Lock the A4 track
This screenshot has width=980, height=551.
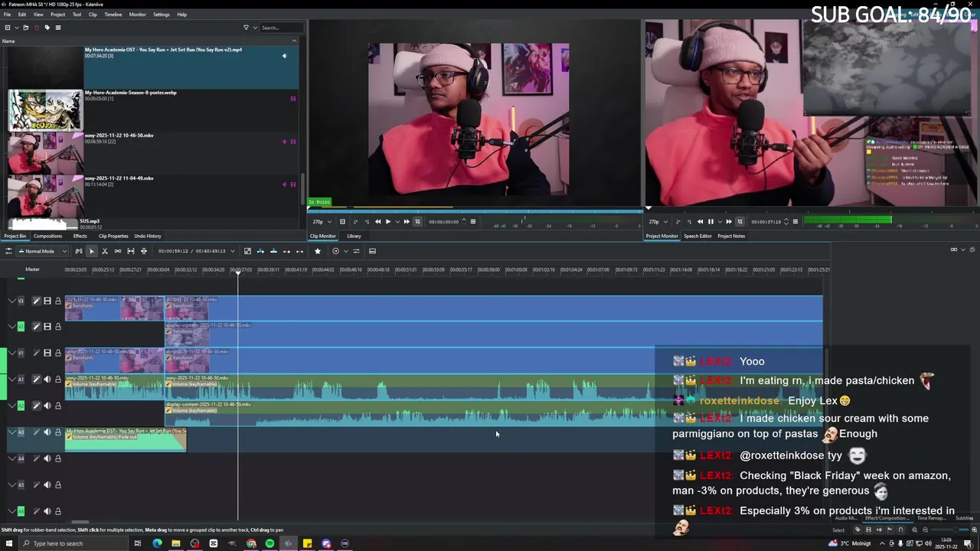click(x=57, y=458)
